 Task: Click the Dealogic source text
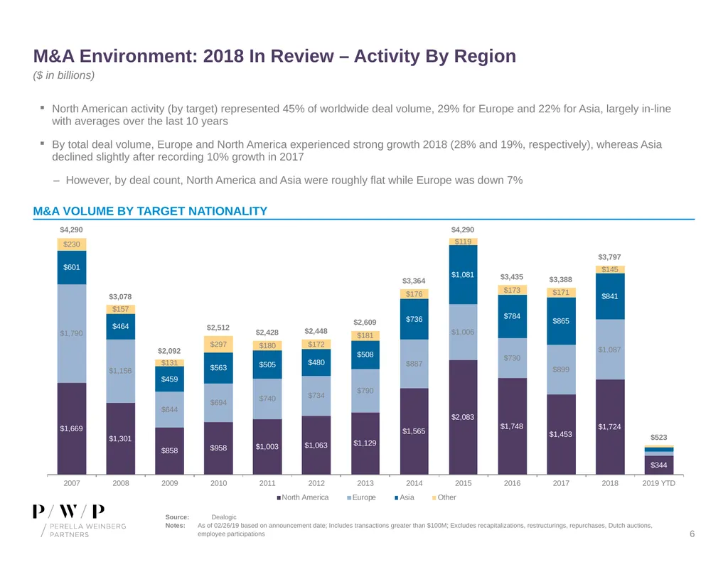click(x=224, y=517)
